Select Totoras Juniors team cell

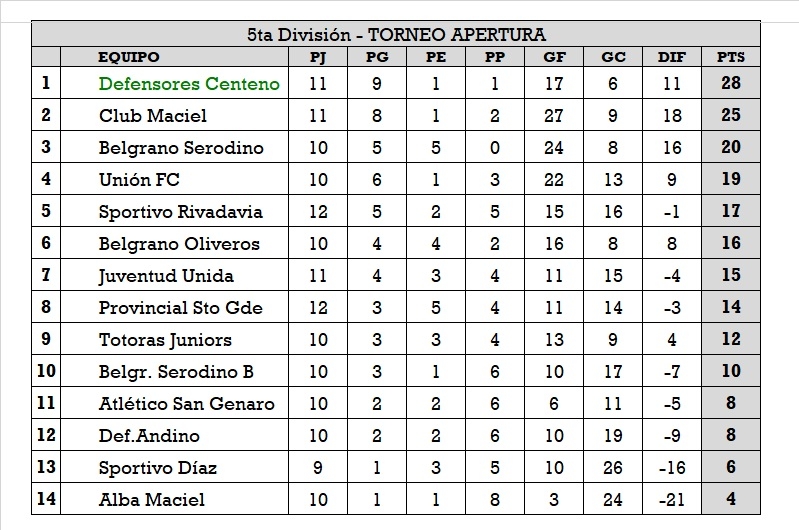point(165,340)
